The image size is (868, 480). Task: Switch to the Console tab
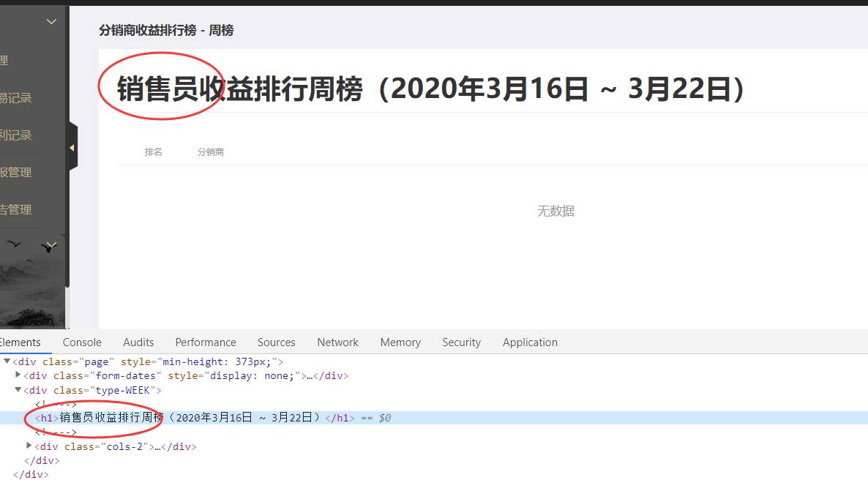click(82, 342)
